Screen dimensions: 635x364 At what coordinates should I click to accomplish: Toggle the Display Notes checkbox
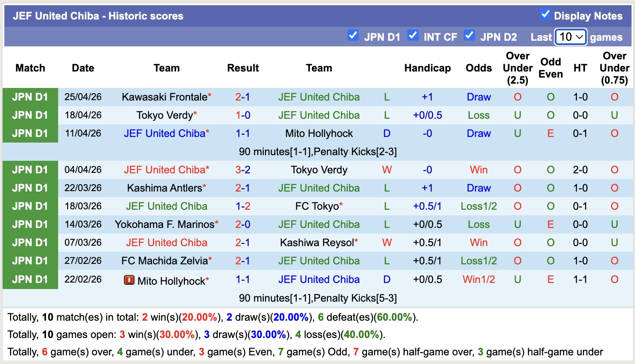[x=545, y=13]
